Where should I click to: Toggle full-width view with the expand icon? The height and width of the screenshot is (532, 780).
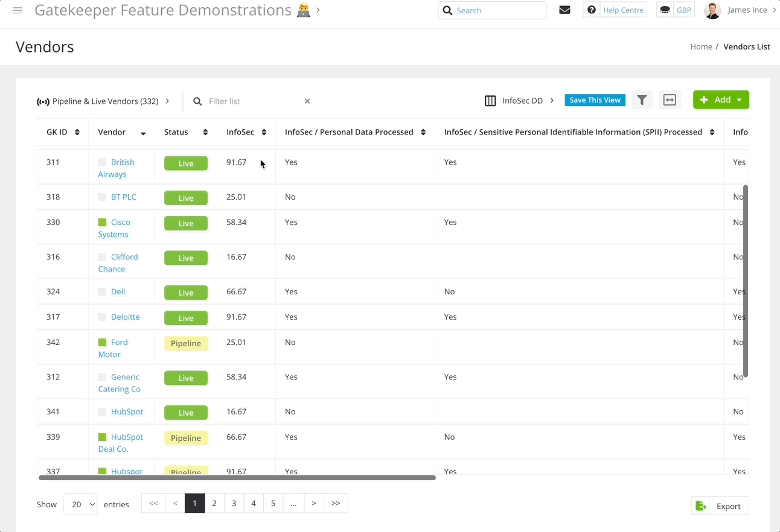670,100
